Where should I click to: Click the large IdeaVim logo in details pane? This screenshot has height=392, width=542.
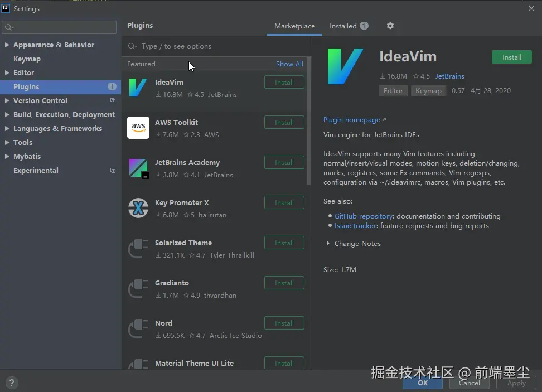(x=345, y=66)
